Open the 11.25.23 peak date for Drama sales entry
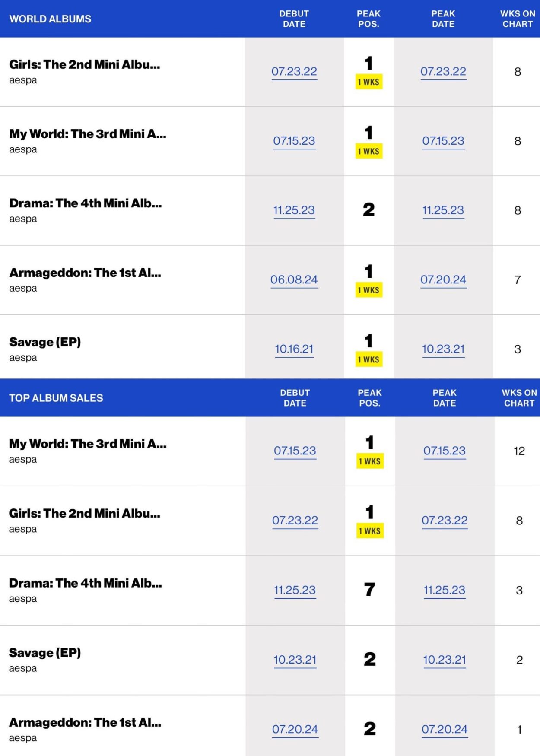This screenshot has width=540, height=756. (444, 590)
